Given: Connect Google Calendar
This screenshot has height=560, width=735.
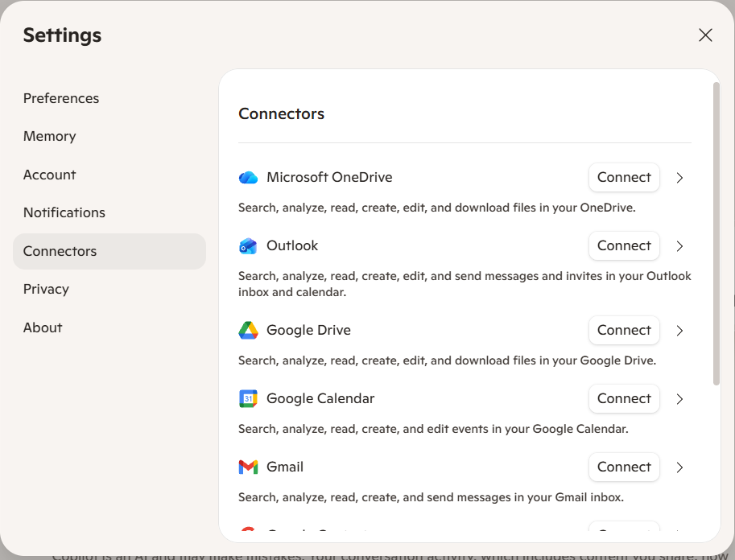Looking at the screenshot, I should (624, 399).
